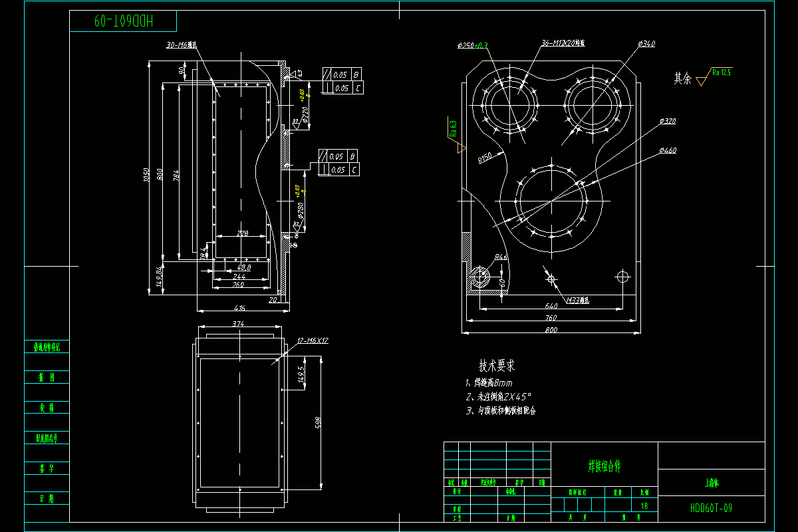Click the 228 horizontal dimension
The width and height of the screenshot is (798, 532).
click(243, 234)
